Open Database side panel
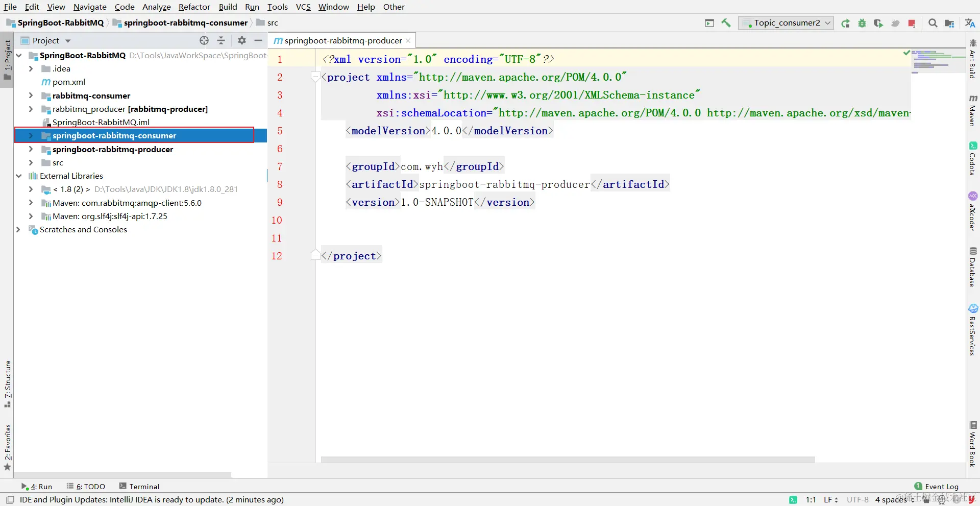This screenshot has height=506, width=980. 973,267
